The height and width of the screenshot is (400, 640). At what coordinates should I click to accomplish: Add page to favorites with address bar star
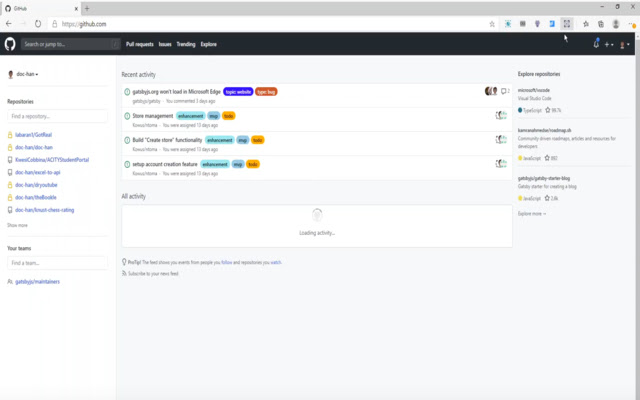point(492,24)
